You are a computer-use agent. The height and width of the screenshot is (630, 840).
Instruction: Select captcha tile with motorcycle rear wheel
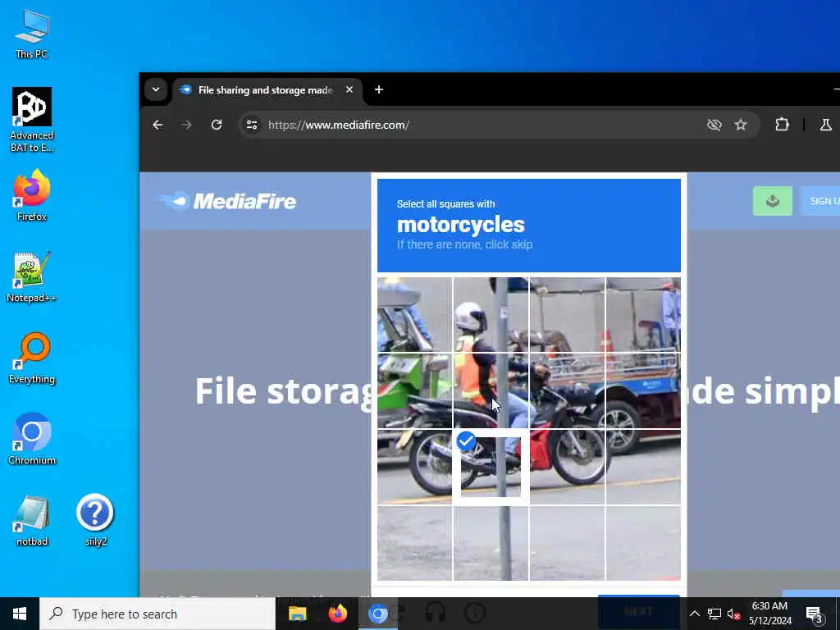coord(414,467)
